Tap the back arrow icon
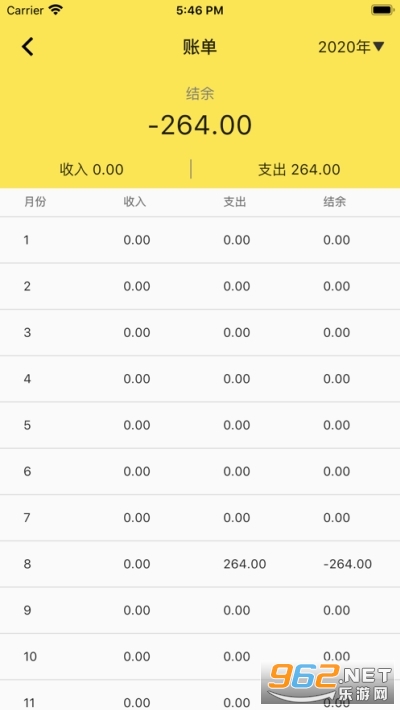Image resolution: width=400 pixels, height=710 pixels. coord(28,47)
